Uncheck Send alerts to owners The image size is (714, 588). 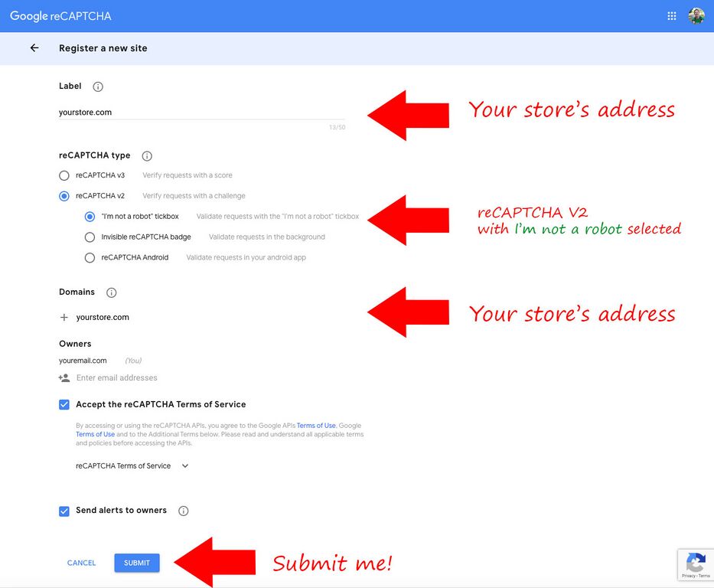(x=64, y=511)
